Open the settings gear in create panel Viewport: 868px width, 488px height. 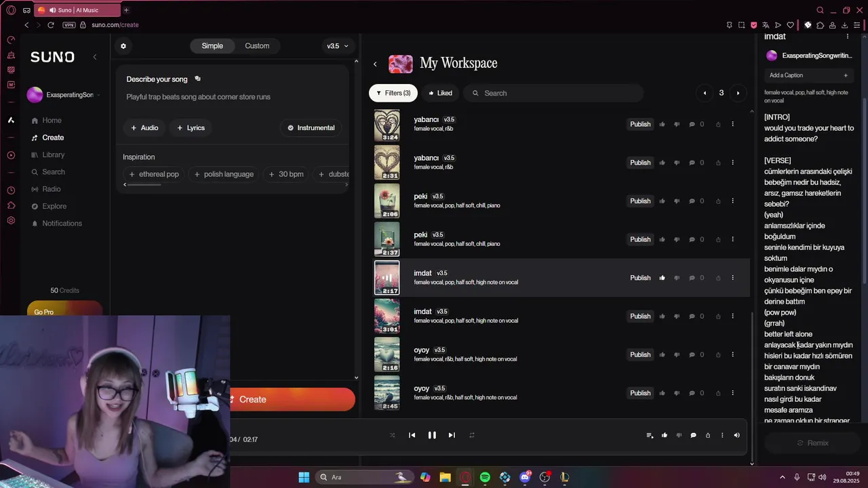(123, 46)
